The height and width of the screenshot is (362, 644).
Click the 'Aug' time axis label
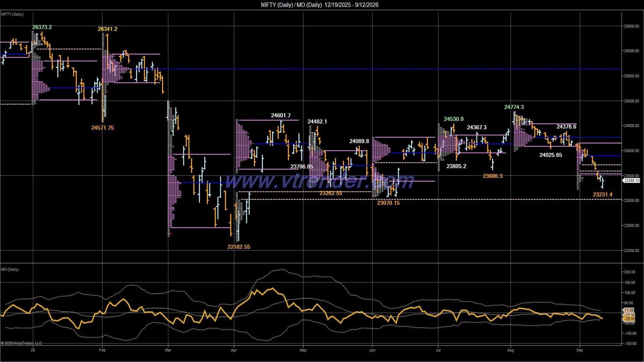[511, 350]
